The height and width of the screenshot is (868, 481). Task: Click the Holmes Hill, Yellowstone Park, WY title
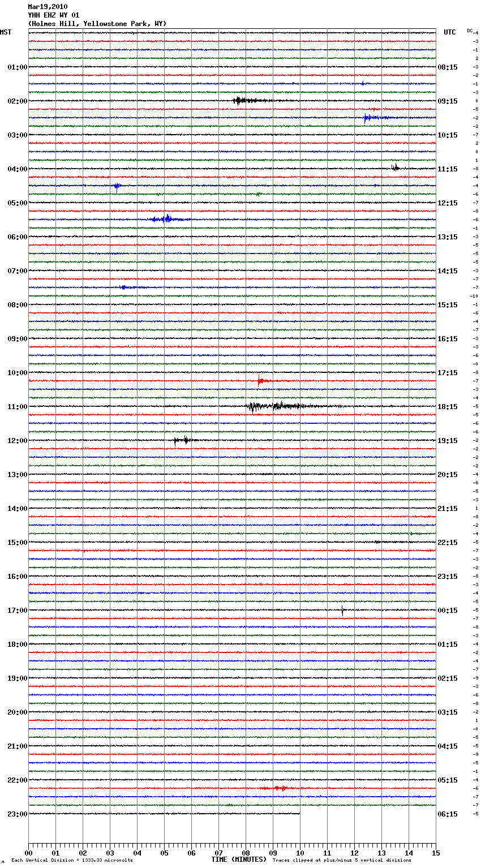[97, 24]
